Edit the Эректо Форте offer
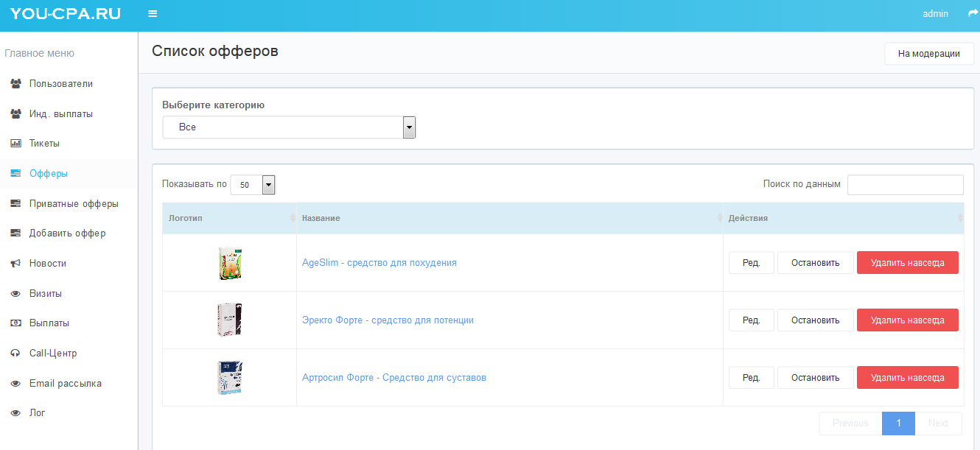Screen dimensions: 980x450 click(752, 320)
